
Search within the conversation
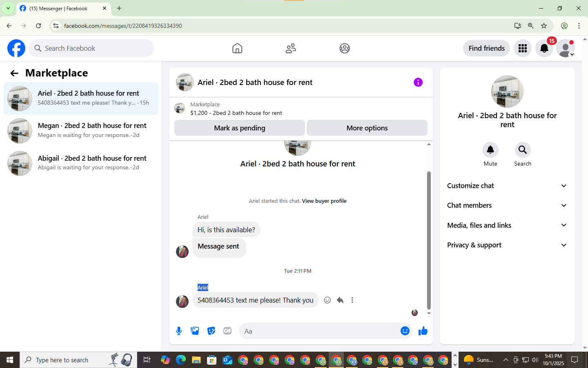pyautogui.click(x=523, y=150)
